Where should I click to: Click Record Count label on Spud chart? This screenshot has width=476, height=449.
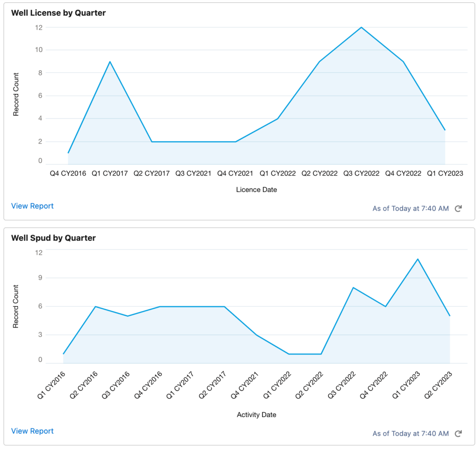(16, 306)
